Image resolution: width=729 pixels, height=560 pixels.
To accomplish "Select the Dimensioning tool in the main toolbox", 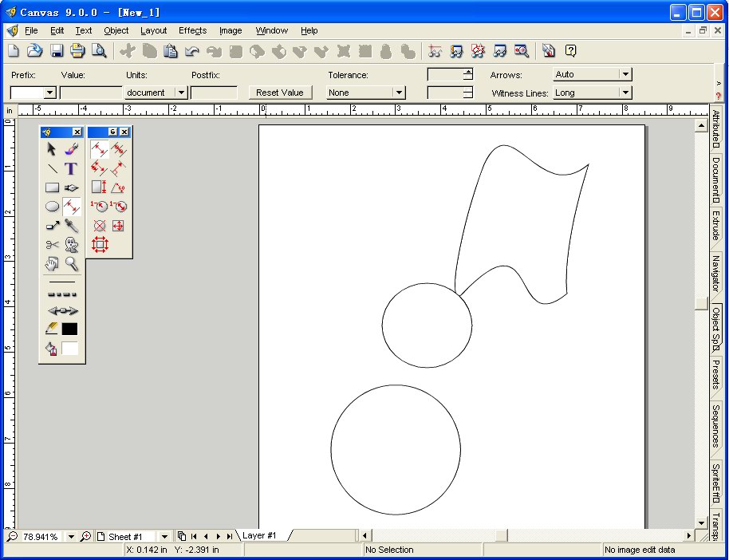I will click(71, 207).
